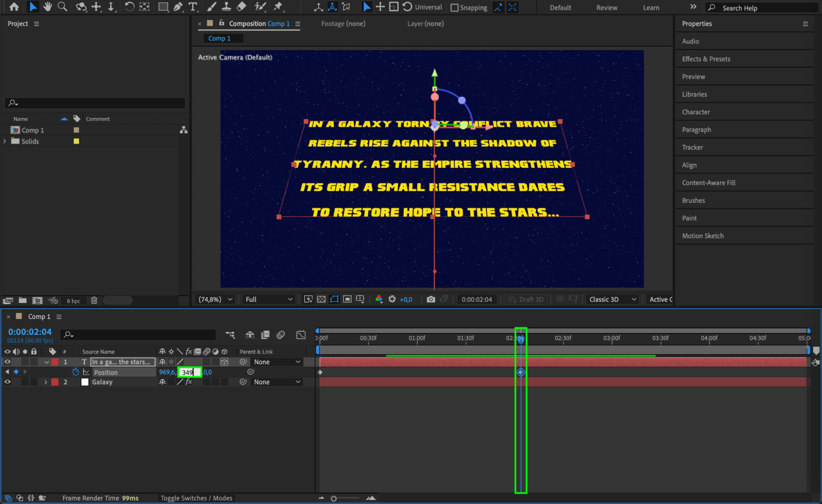Image resolution: width=822 pixels, height=504 pixels.
Task: Click the Take Snapshot camera icon
Action: tap(431, 299)
